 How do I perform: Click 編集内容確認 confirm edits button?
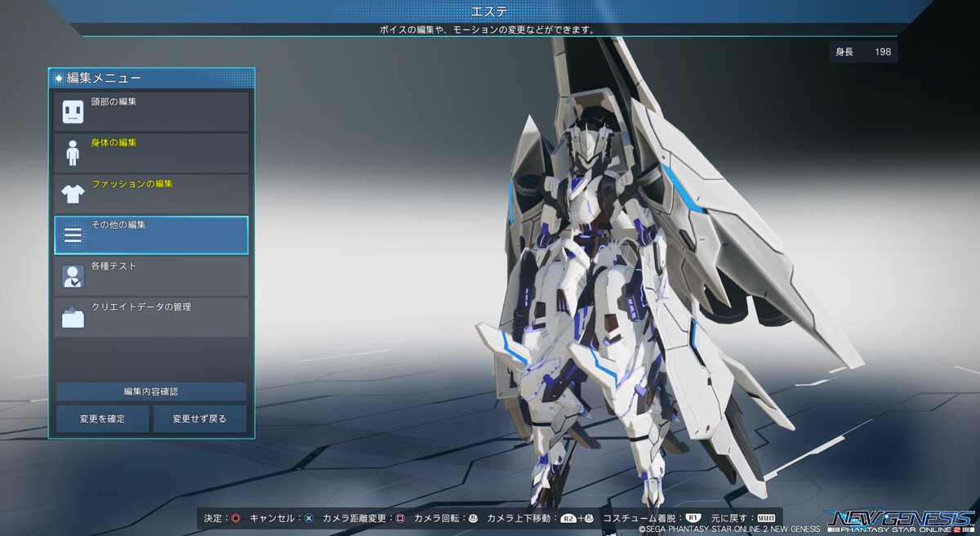pyautogui.click(x=151, y=391)
